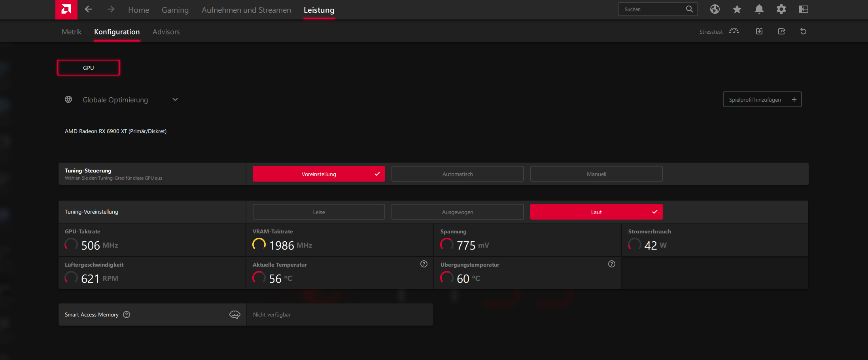Select Automatisch tuning control
Screen dimensions: 868x360
(458, 174)
